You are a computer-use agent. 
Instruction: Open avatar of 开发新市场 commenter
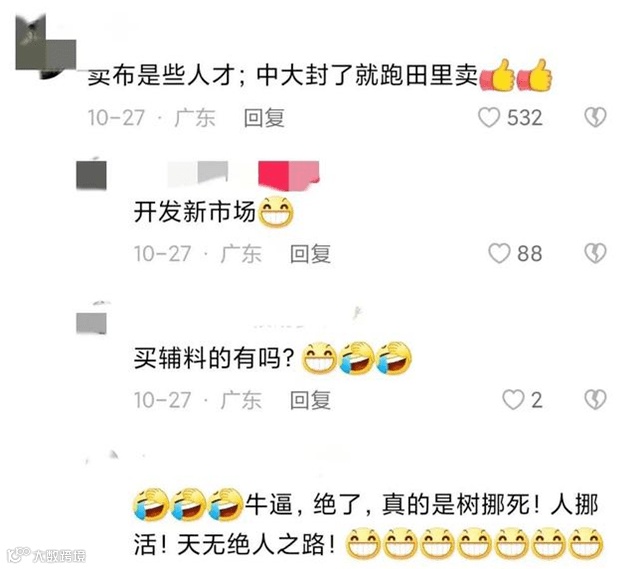[91, 175]
